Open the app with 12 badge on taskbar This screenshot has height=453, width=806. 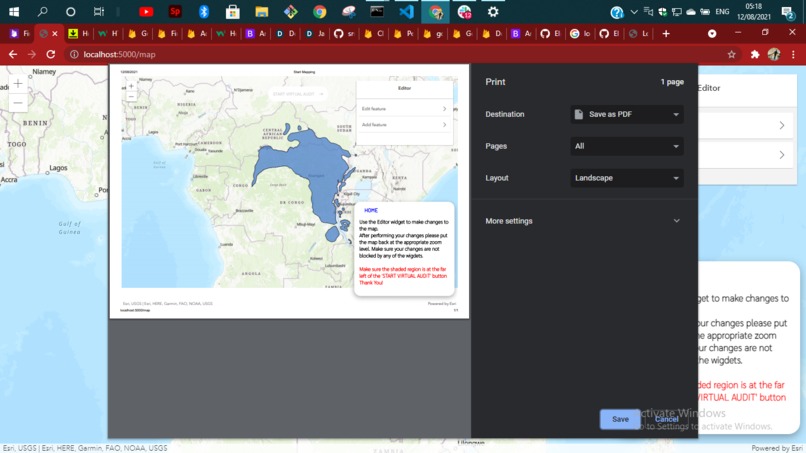tap(464, 11)
